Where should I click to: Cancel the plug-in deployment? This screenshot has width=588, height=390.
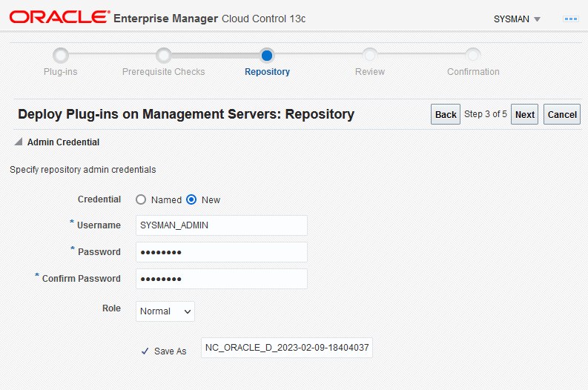pos(562,114)
